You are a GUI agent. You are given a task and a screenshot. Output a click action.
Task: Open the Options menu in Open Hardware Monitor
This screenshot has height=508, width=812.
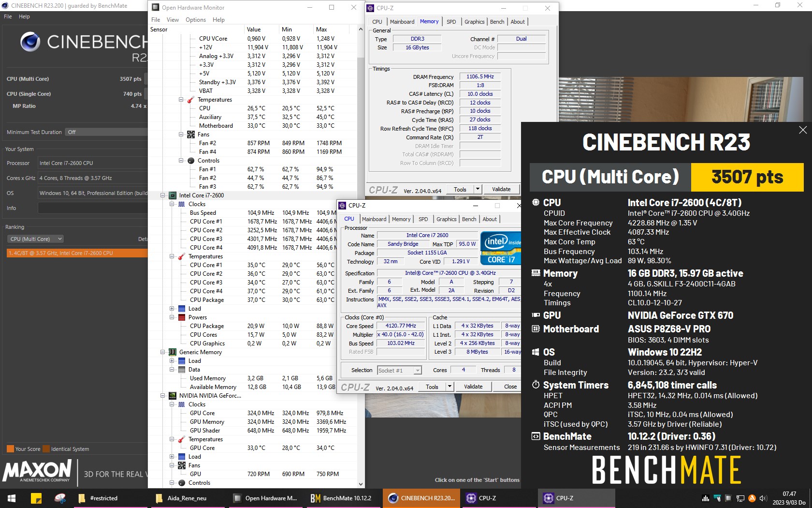[x=196, y=20]
